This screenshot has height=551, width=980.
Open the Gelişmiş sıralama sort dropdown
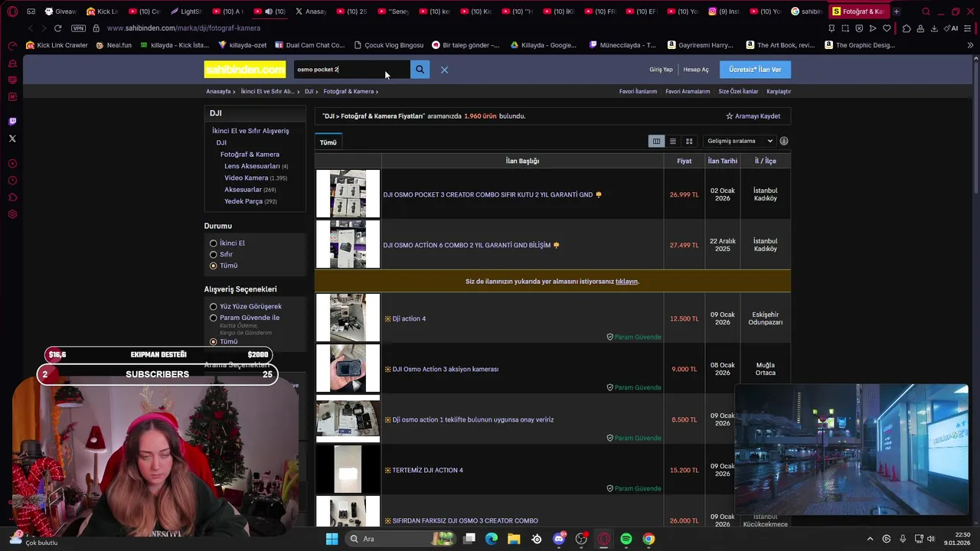pyautogui.click(x=739, y=141)
